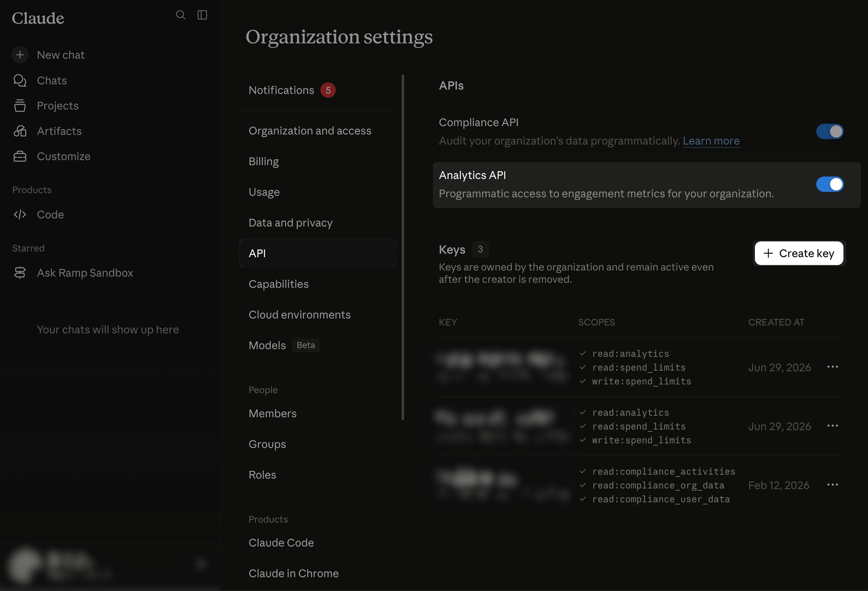Select Data and privacy

(318, 223)
